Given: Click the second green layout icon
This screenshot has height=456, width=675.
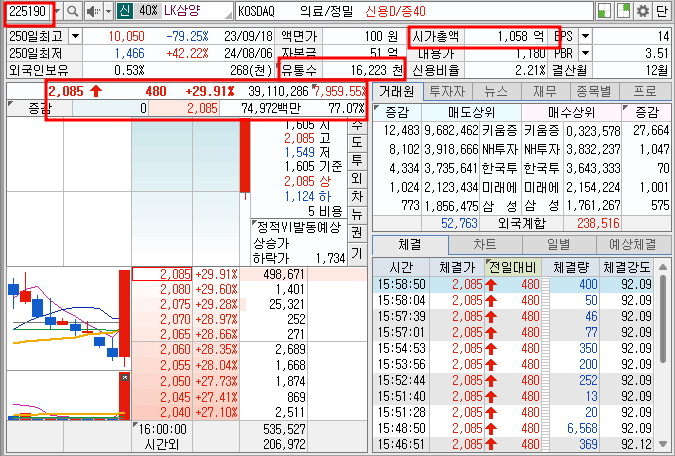Looking at the screenshot, I should coord(623,11).
